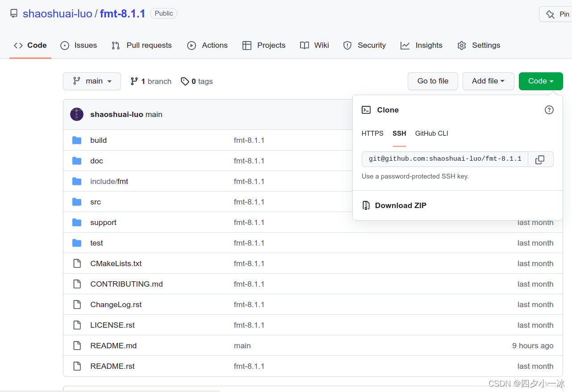Click the LICENSE.rst file icon
572x392 pixels.
click(x=77, y=325)
